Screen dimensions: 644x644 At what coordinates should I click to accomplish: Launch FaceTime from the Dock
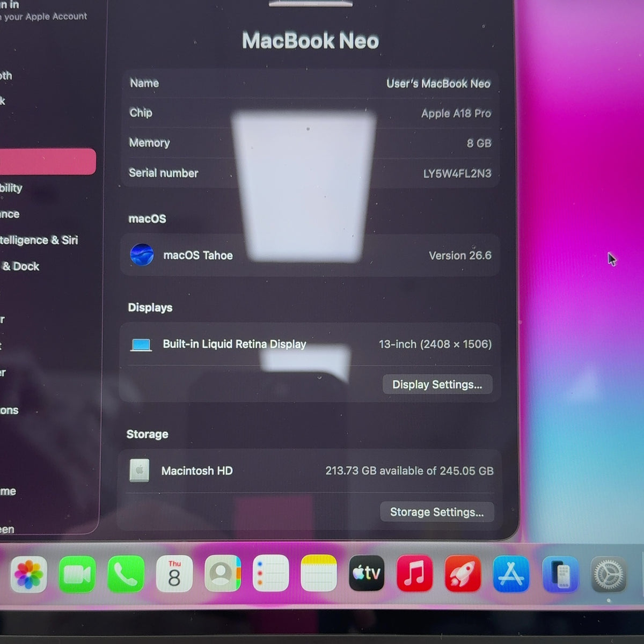(77, 574)
